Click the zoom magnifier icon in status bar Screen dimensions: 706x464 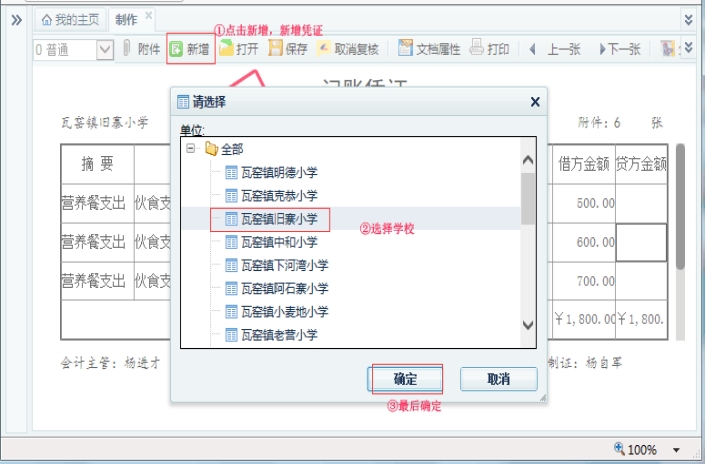point(619,448)
